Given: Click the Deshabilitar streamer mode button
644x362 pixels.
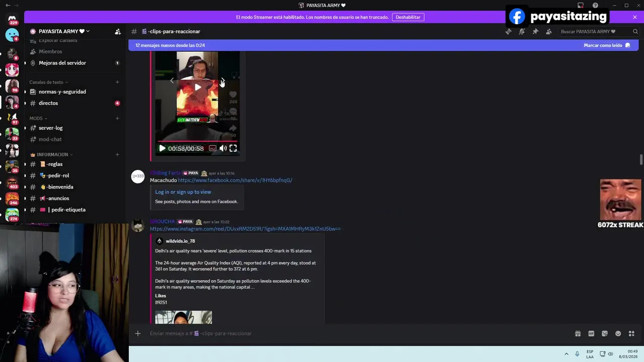Looking at the screenshot, I should (x=408, y=17).
